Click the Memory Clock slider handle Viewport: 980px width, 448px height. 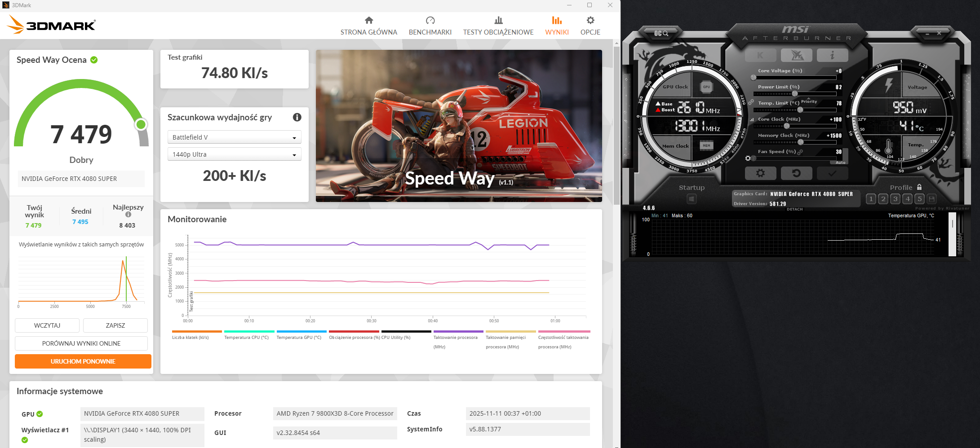pyautogui.click(x=800, y=142)
